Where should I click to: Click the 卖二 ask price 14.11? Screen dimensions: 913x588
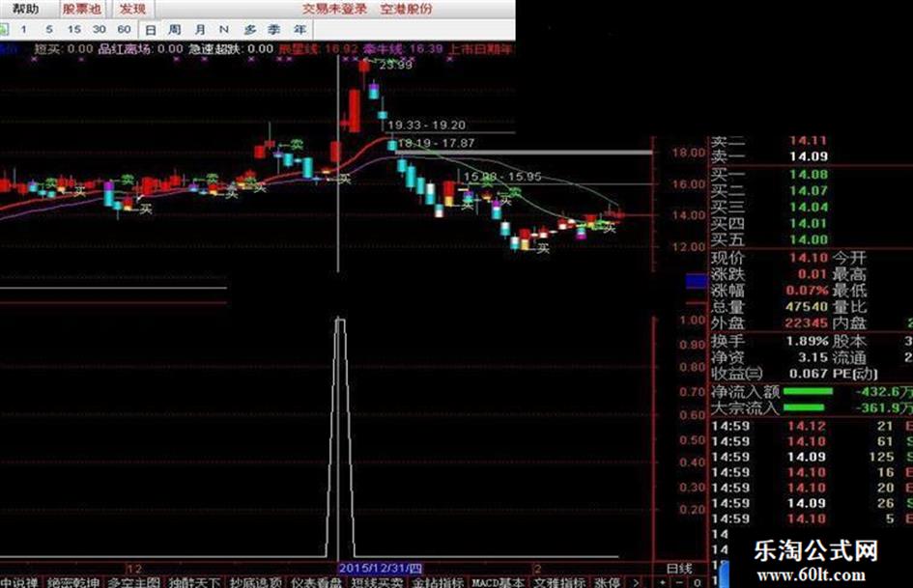[809, 140]
